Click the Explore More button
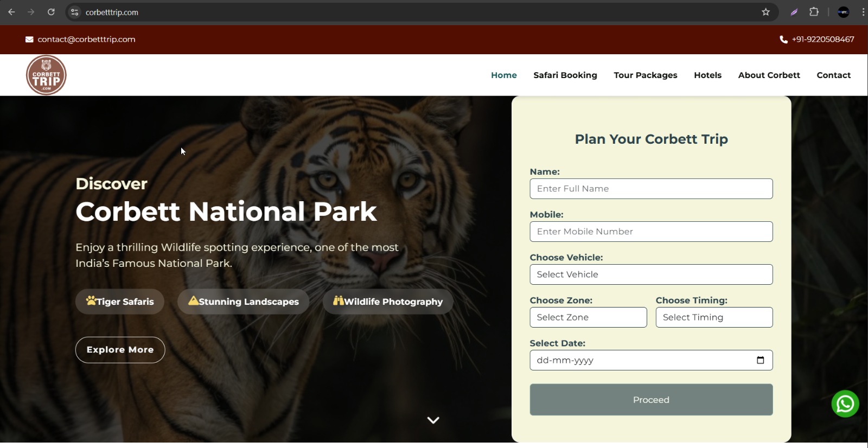868x448 pixels. [x=120, y=350]
